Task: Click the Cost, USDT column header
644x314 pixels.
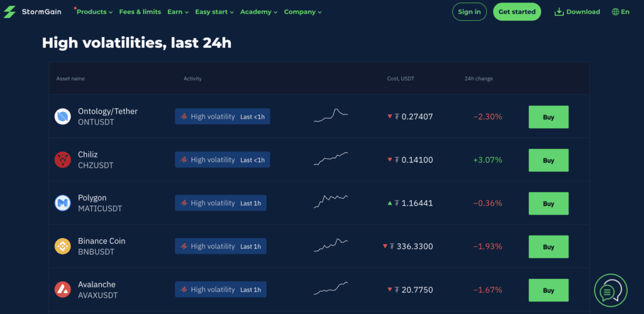Action: point(401,78)
